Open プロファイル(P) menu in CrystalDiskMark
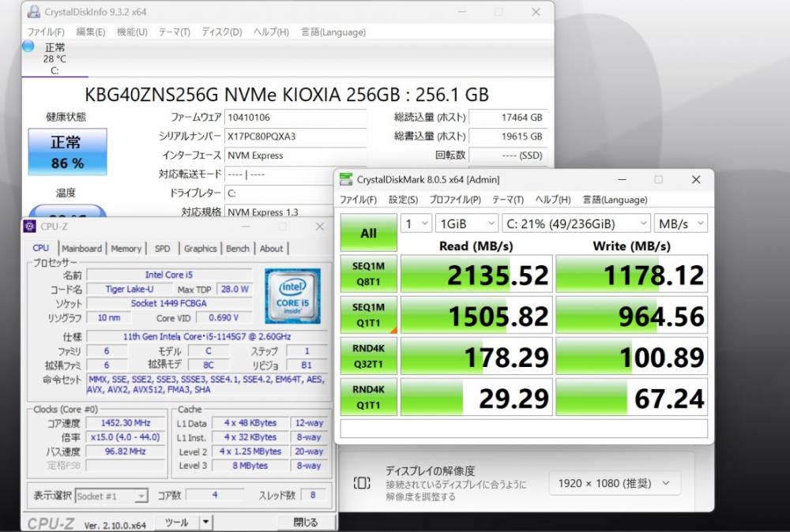This screenshot has height=532, width=790. click(455, 200)
